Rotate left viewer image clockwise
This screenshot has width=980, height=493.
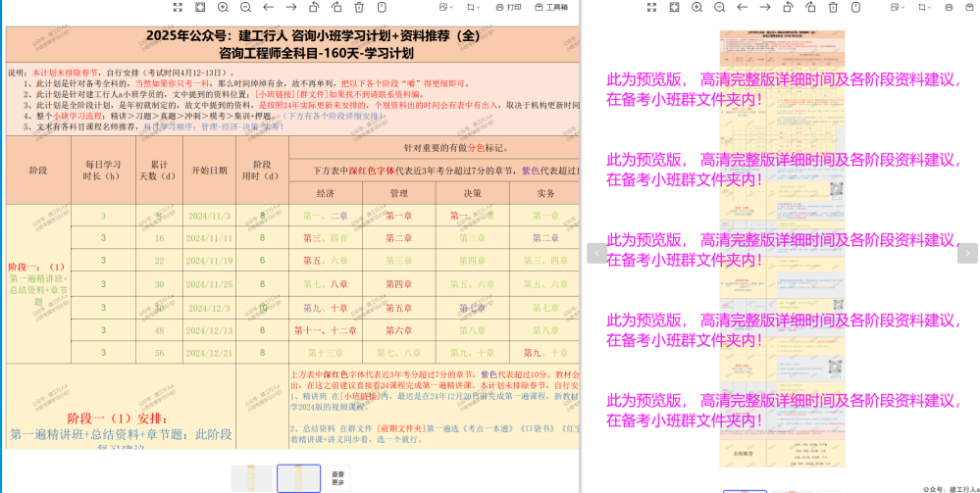coord(336,7)
